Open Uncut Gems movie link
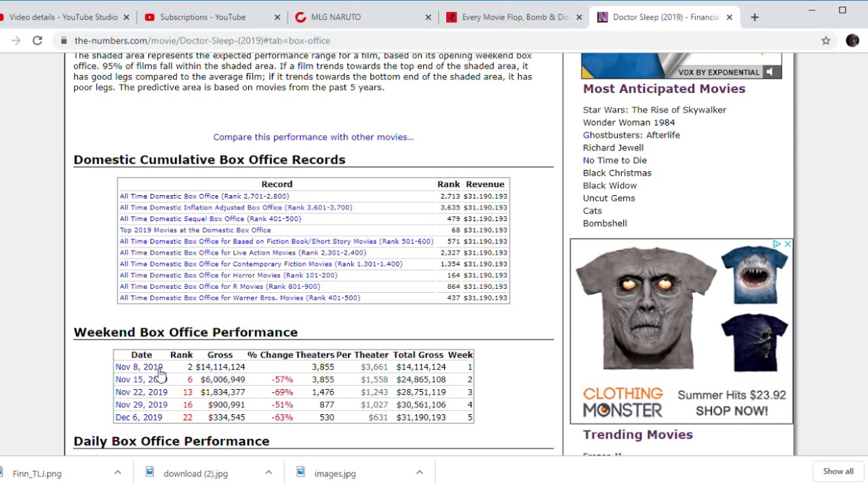The image size is (868, 488). click(x=609, y=198)
